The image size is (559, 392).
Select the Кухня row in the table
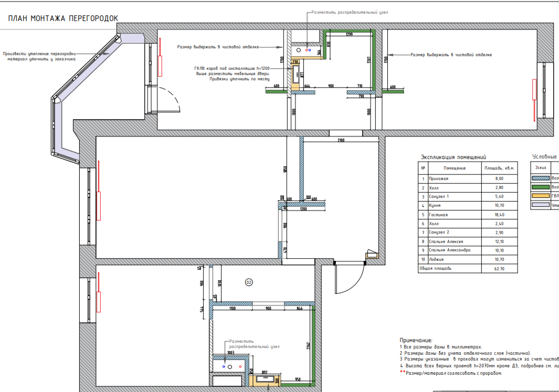tap(468, 206)
